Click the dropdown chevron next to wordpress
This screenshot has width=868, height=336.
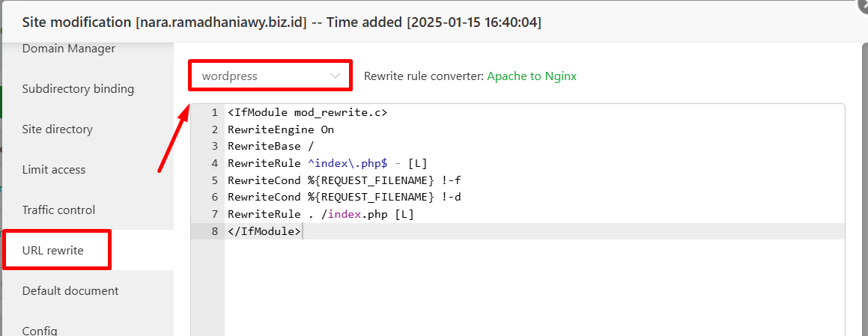coord(335,76)
